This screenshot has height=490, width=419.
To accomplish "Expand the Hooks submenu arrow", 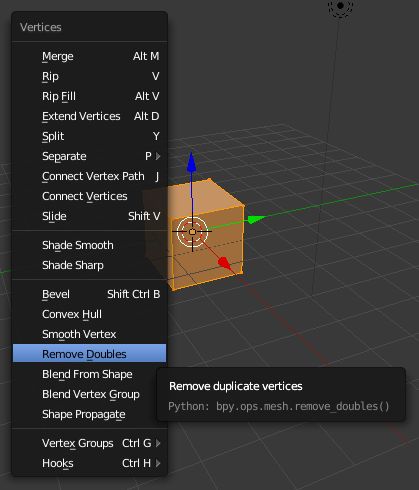I will pos(158,463).
